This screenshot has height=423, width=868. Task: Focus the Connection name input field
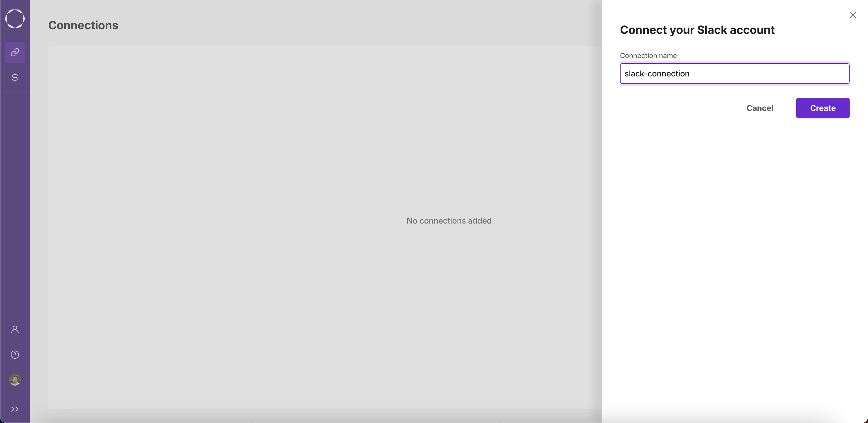[x=735, y=74]
